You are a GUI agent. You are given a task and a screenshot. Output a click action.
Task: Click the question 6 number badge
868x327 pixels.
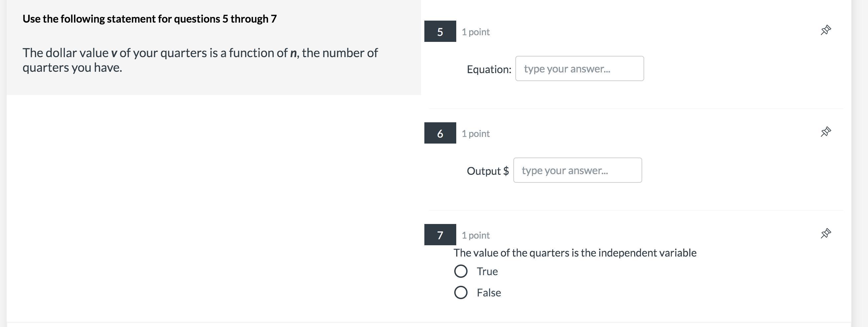[x=440, y=134]
